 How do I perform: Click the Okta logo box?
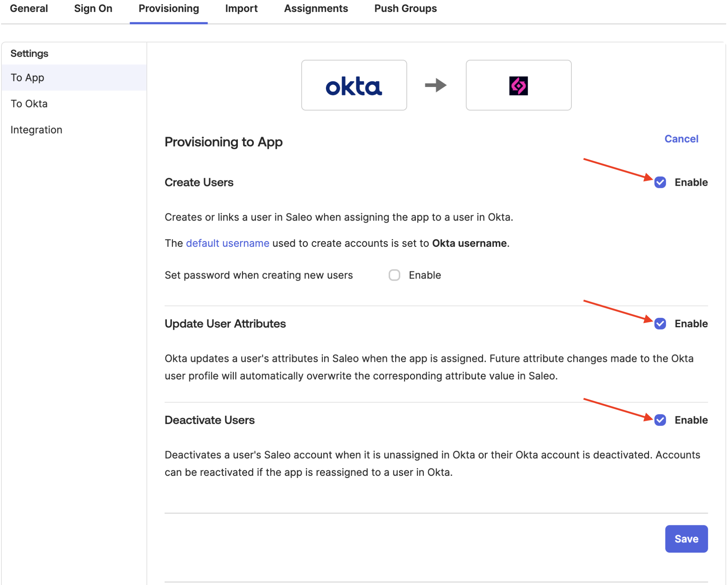(354, 86)
